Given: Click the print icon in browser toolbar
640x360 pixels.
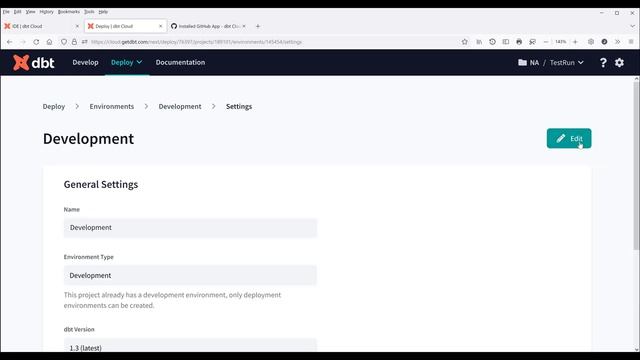Looking at the screenshot, I should point(519,42).
